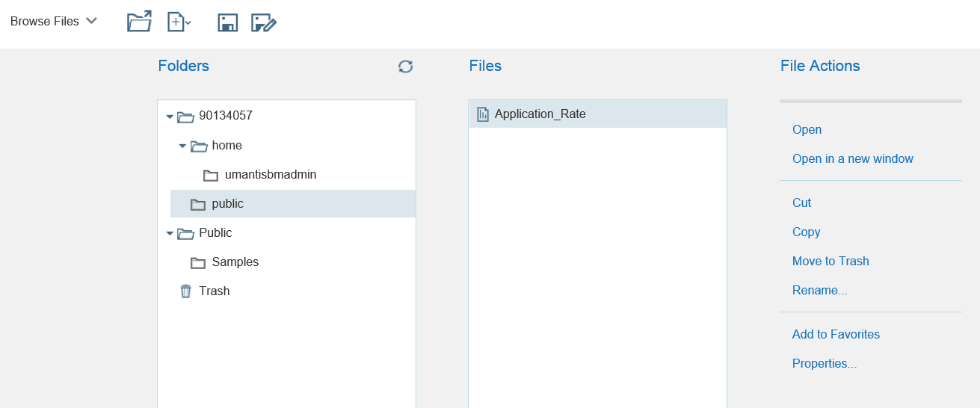Viewport: 980px width, 408px height.
Task: Click the Open folder icon in toolbar
Action: point(139,22)
